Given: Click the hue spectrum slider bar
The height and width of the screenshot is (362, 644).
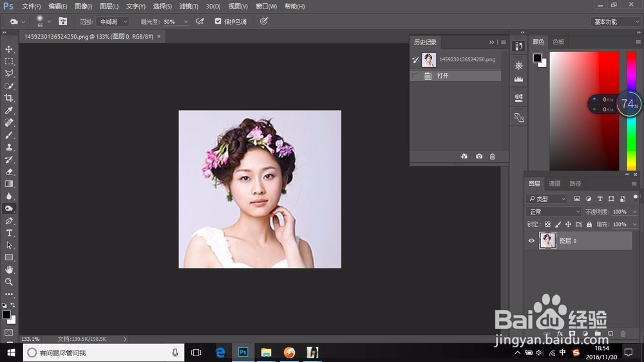Looking at the screenshot, I should click(x=631, y=111).
